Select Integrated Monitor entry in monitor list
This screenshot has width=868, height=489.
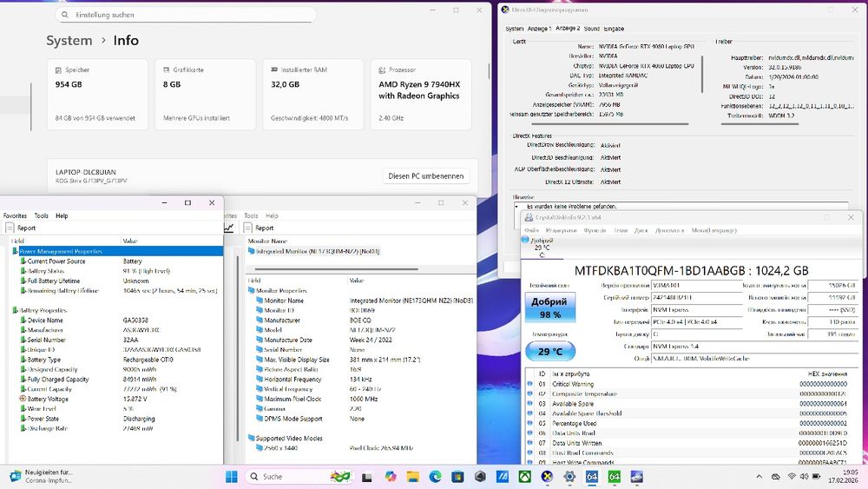click(x=313, y=251)
